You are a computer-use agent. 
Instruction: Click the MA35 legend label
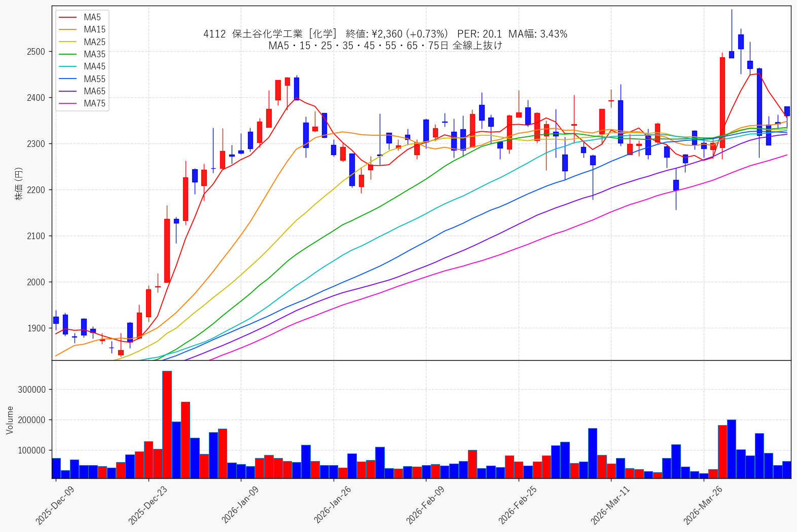[x=94, y=54]
